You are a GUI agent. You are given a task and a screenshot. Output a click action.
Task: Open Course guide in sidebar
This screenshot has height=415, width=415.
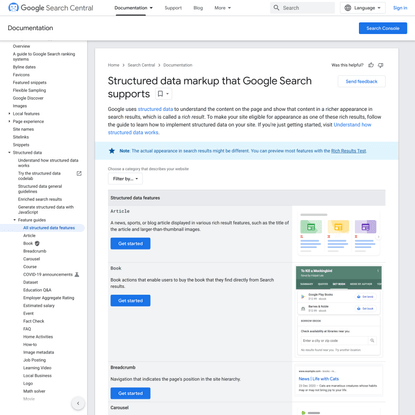pos(30,267)
